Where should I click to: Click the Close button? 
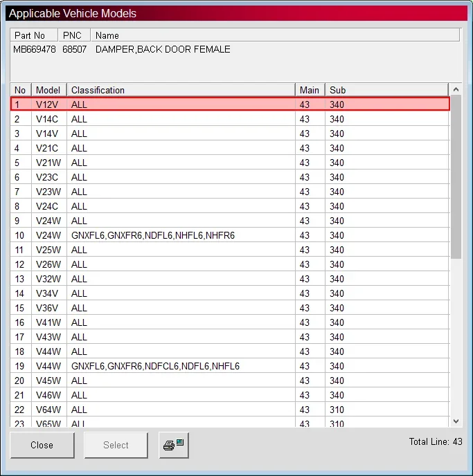[x=42, y=445]
